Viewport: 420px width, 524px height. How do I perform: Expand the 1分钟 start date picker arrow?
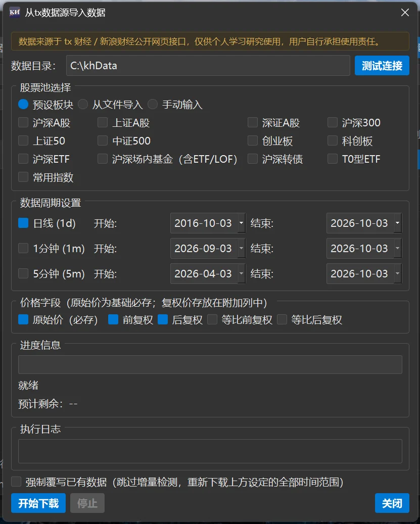point(241,248)
